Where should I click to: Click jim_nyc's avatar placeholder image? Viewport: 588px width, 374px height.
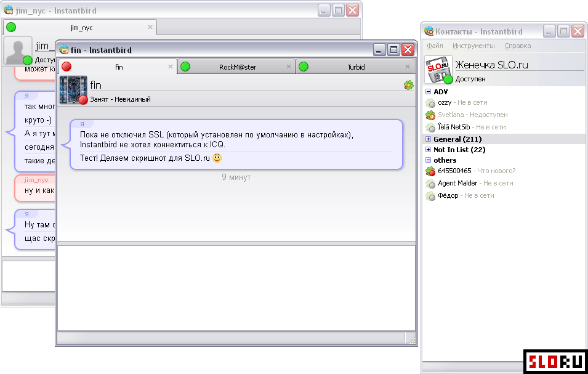tap(18, 51)
